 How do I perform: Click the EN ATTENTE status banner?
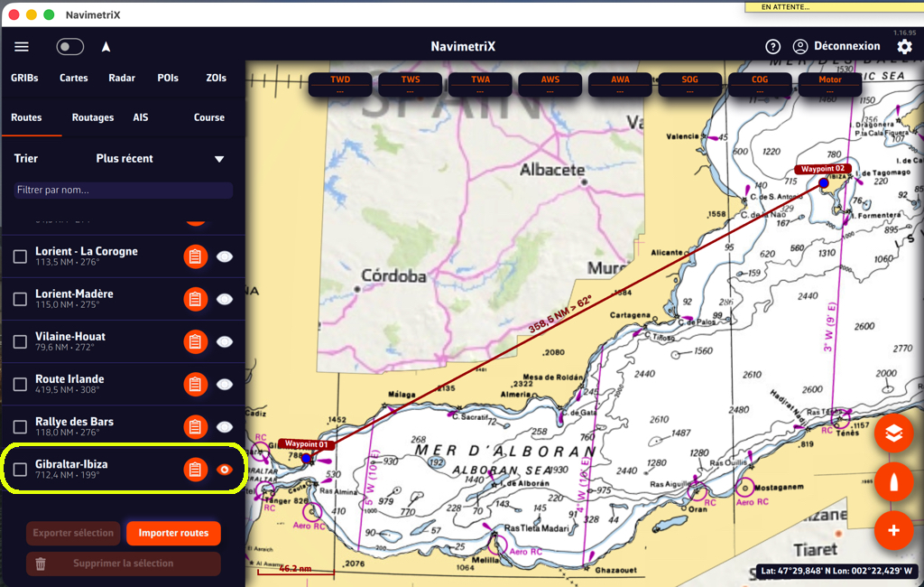tap(835, 6)
